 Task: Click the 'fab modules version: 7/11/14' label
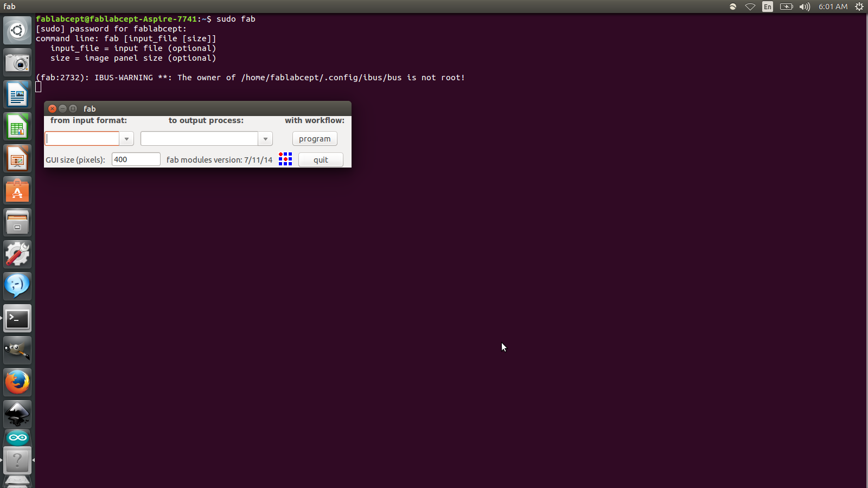coord(219,160)
